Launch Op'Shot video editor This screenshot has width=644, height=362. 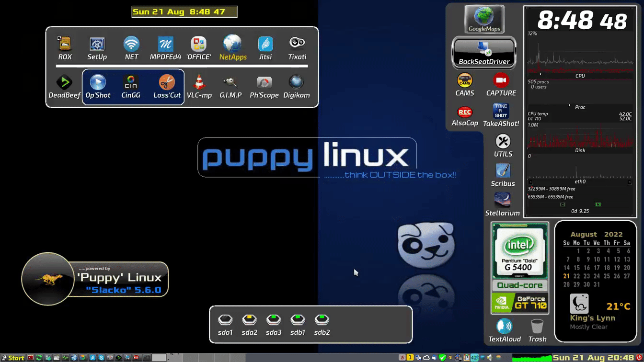click(98, 87)
